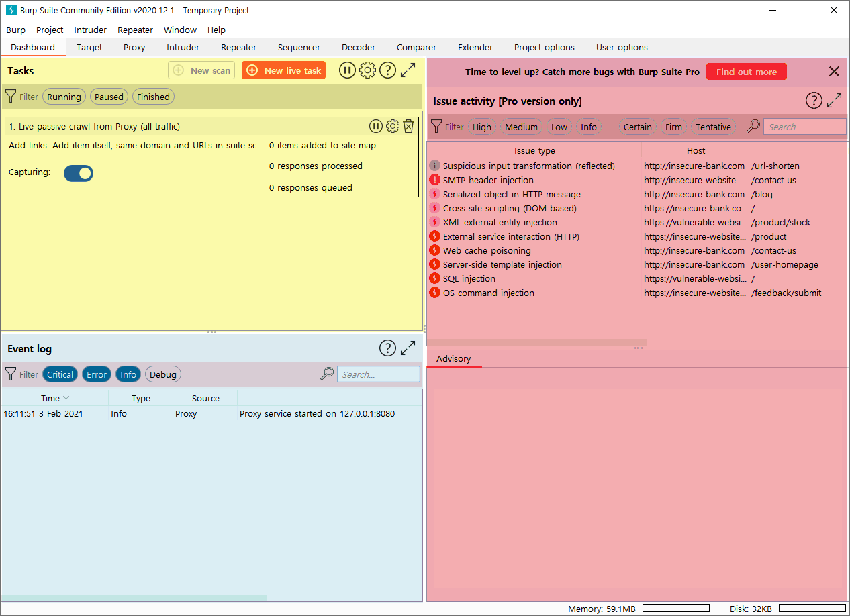Select the Web cache poisoning issue row
This screenshot has width=850, height=616.
point(636,250)
